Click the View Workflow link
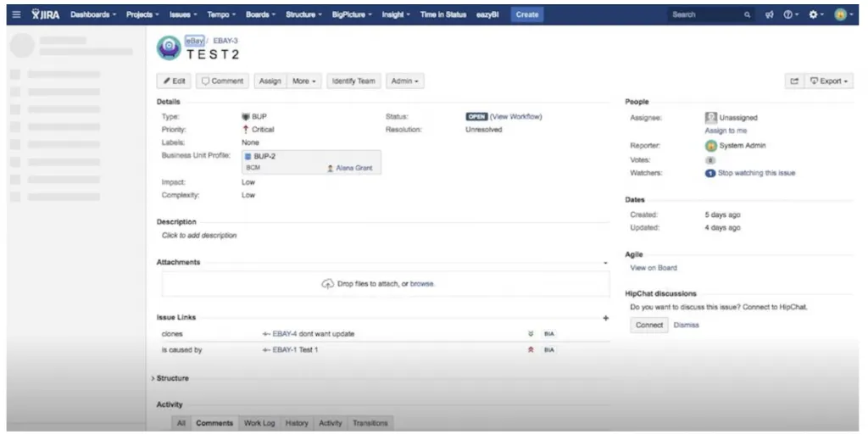The image size is (868, 440). tap(516, 117)
